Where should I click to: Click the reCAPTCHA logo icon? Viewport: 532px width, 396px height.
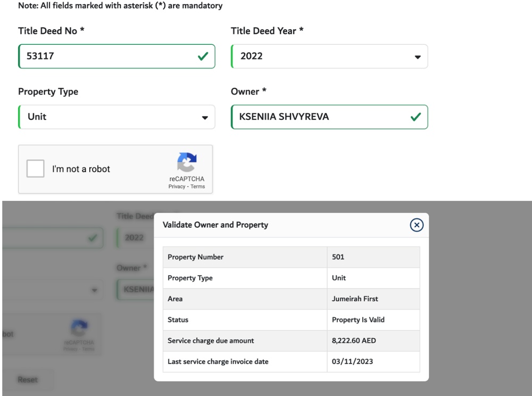tap(187, 163)
